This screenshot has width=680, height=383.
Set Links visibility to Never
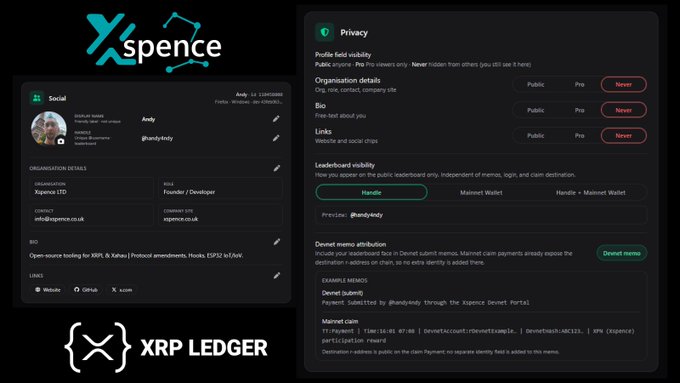click(624, 136)
